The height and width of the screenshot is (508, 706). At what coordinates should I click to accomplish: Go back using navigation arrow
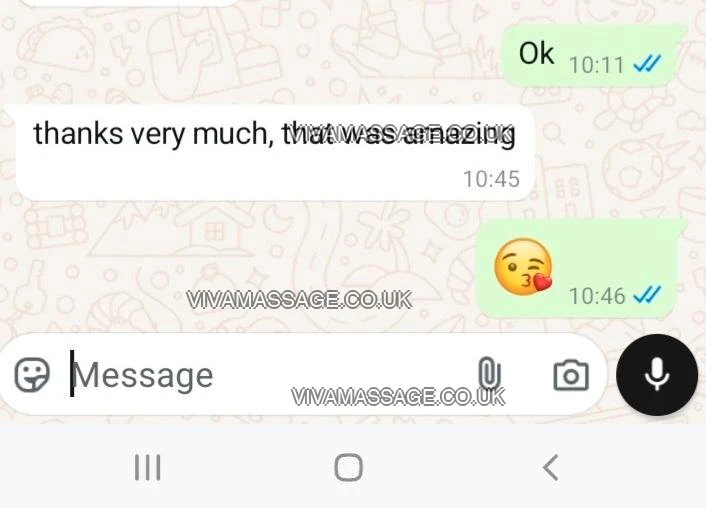click(550, 467)
